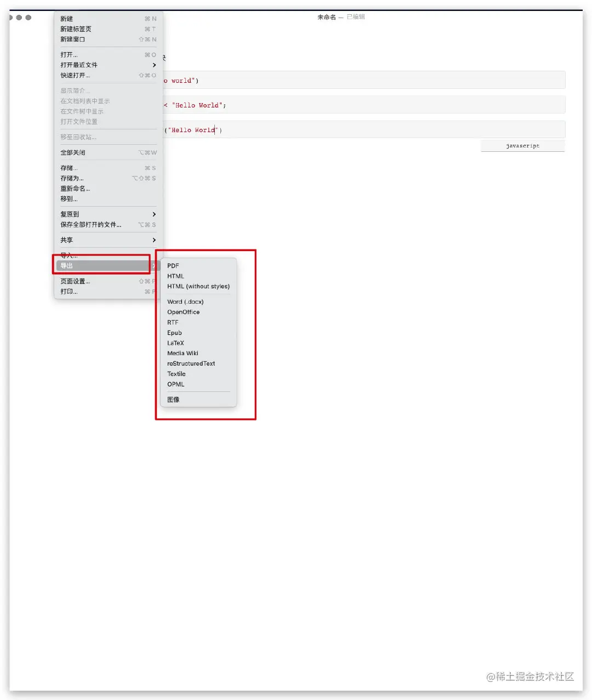
Task: Choose 打印... menu item
Action: coord(108,292)
